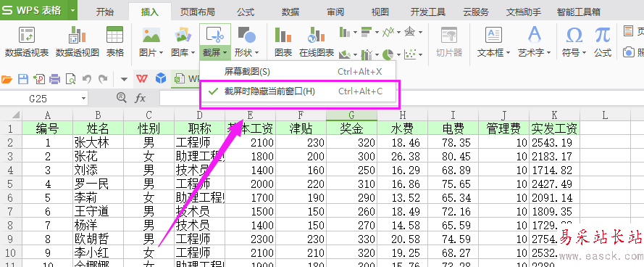Image resolution: width=644 pixels, height=267 pixels.
Task: Open 在线图表 (online chart) icon
Action: click(317, 35)
